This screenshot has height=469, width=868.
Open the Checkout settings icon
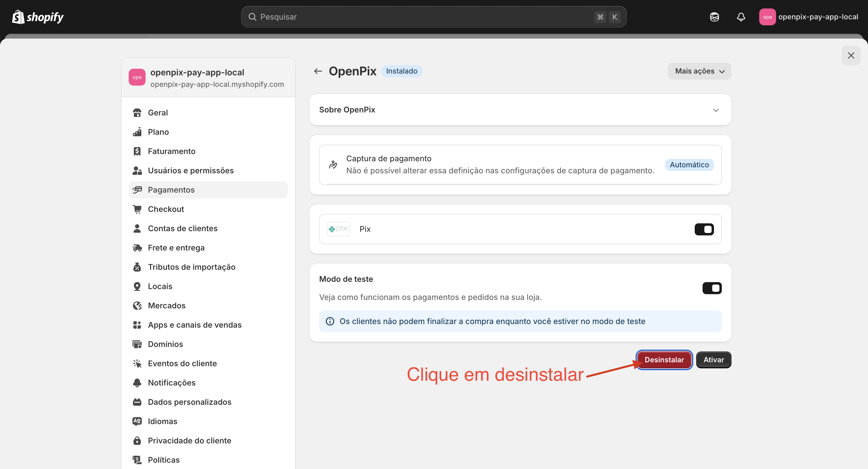(x=137, y=209)
